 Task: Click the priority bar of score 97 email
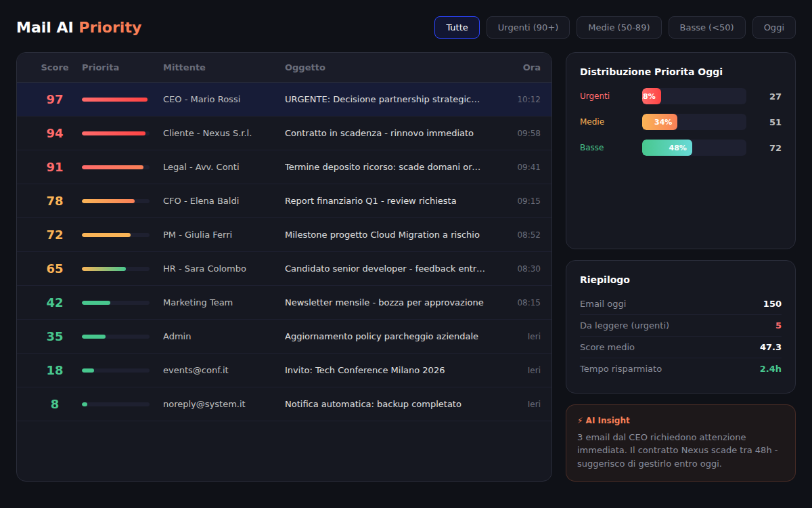pos(114,99)
